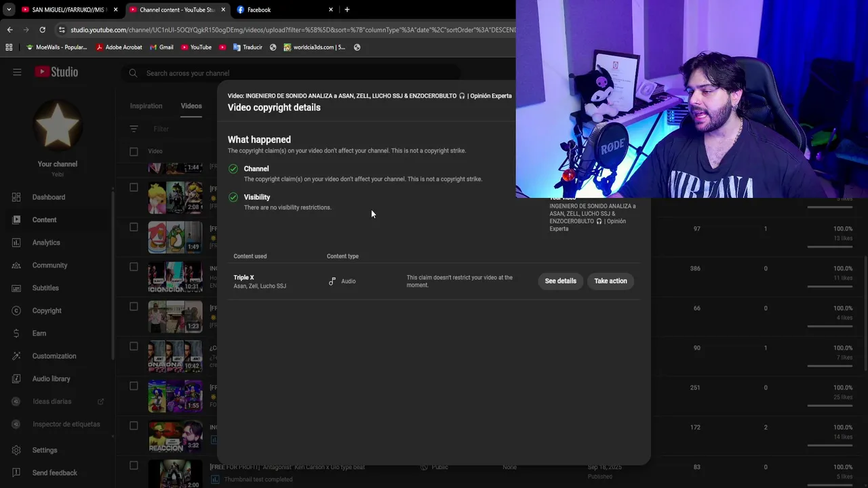Image resolution: width=868 pixels, height=488 pixels.
Task: Open Subtitles in the sidebar
Action: coord(45,288)
